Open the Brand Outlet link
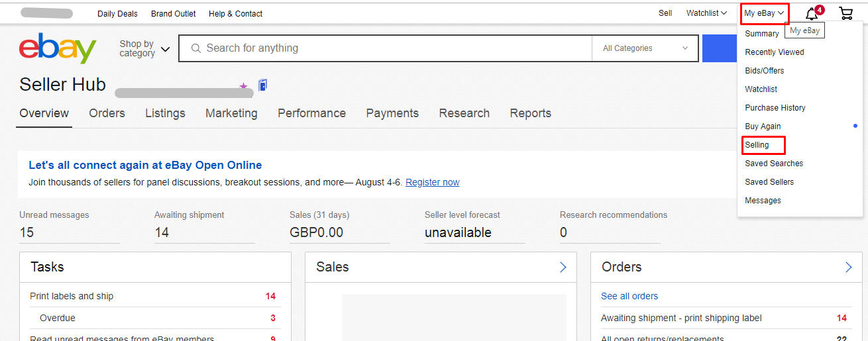This screenshot has width=868, height=341. tap(173, 13)
